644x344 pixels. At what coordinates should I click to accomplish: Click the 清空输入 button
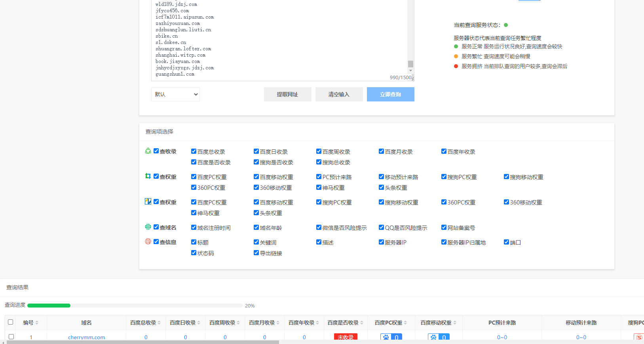[x=339, y=94]
